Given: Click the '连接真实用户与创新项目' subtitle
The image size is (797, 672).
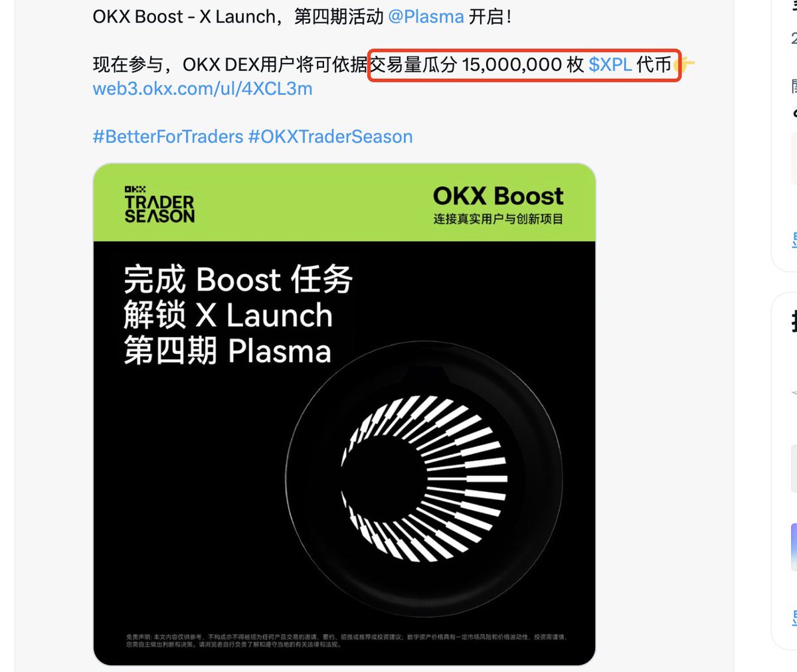Looking at the screenshot, I should point(498,218).
